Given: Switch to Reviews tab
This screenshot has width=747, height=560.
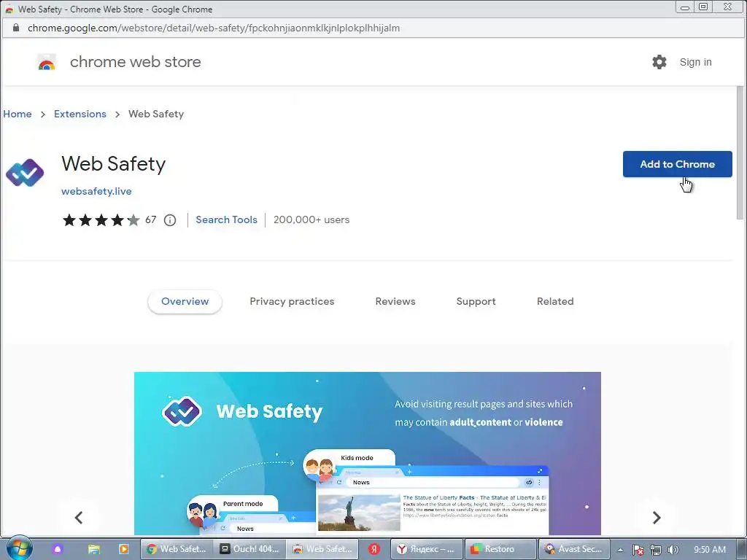Looking at the screenshot, I should [x=395, y=301].
